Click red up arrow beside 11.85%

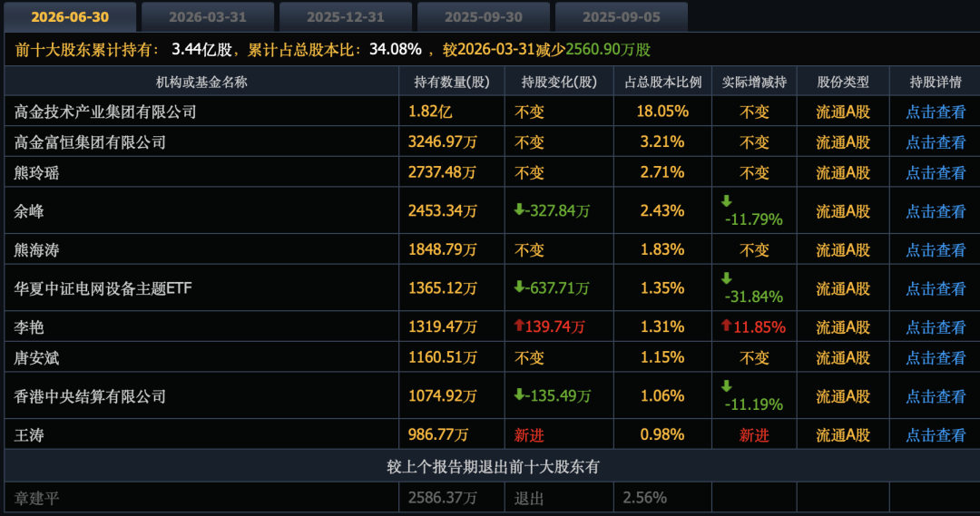tap(726, 326)
